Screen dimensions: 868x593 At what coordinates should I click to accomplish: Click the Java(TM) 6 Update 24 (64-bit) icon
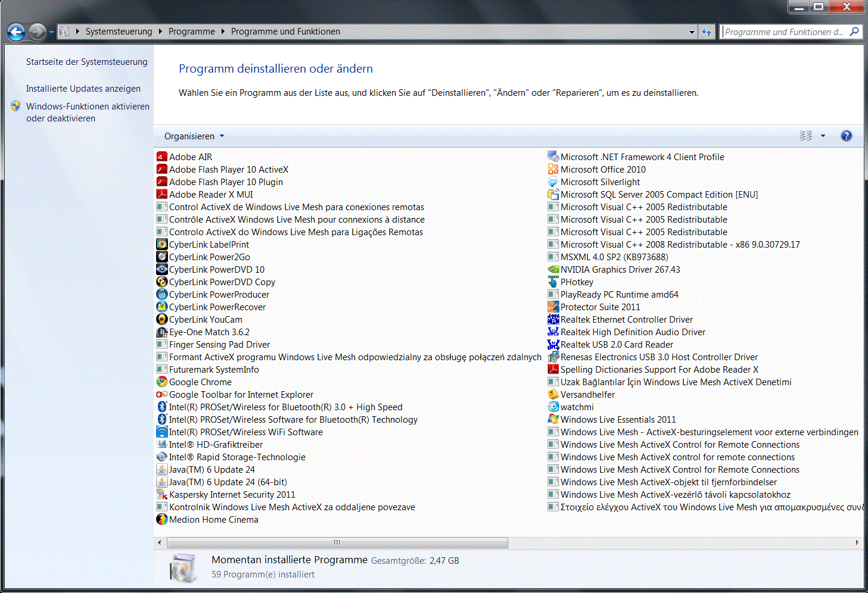[x=161, y=482]
